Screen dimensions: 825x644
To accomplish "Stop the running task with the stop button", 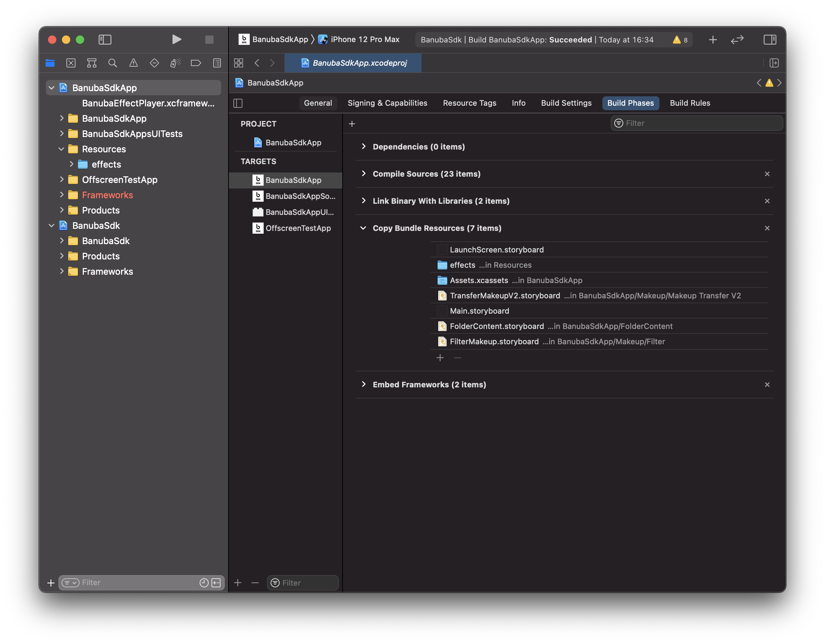I will pyautogui.click(x=209, y=39).
